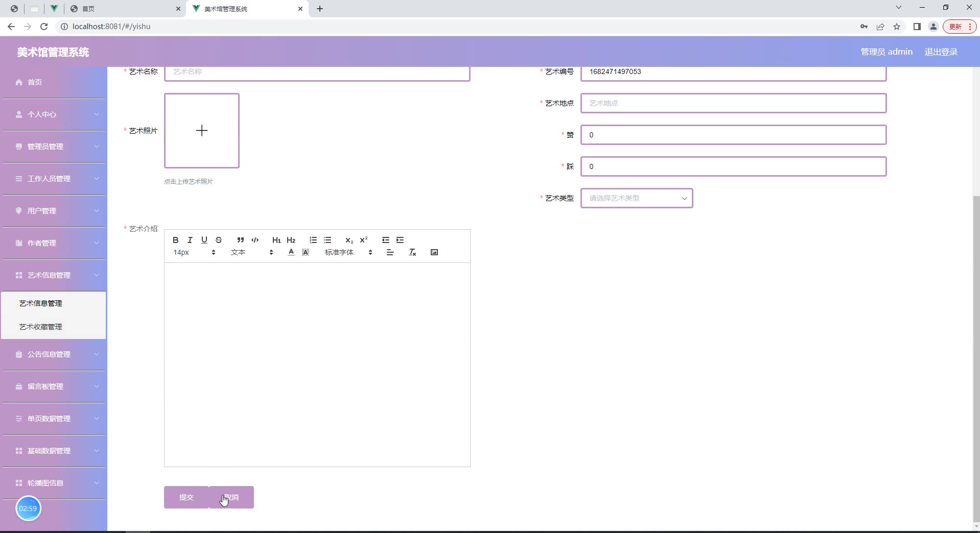Image resolution: width=980 pixels, height=533 pixels.
Task: Click the 02:59 timer bubble
Action: click(28, 508)
